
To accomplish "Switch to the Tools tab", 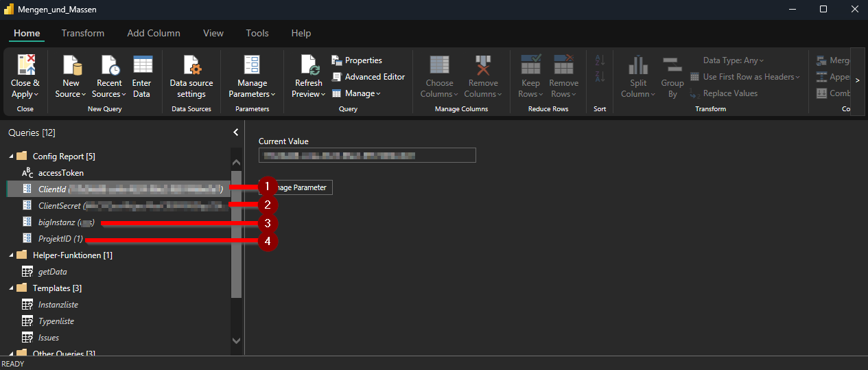I will click(x=257, y=33).
